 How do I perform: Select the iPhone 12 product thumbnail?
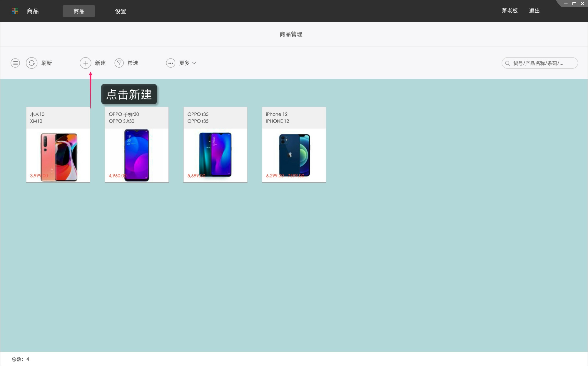tap(294, 155)
